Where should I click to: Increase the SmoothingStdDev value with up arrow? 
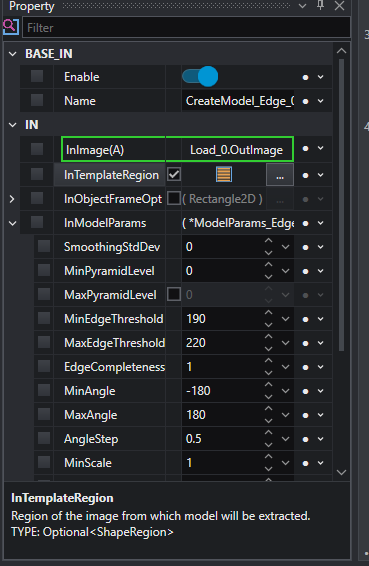click(268, 241)
